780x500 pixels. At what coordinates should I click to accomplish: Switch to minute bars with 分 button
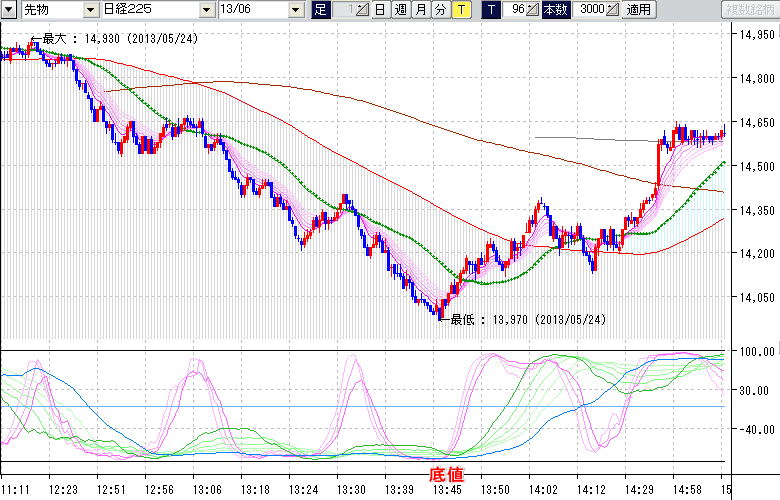tap(440, 9)
